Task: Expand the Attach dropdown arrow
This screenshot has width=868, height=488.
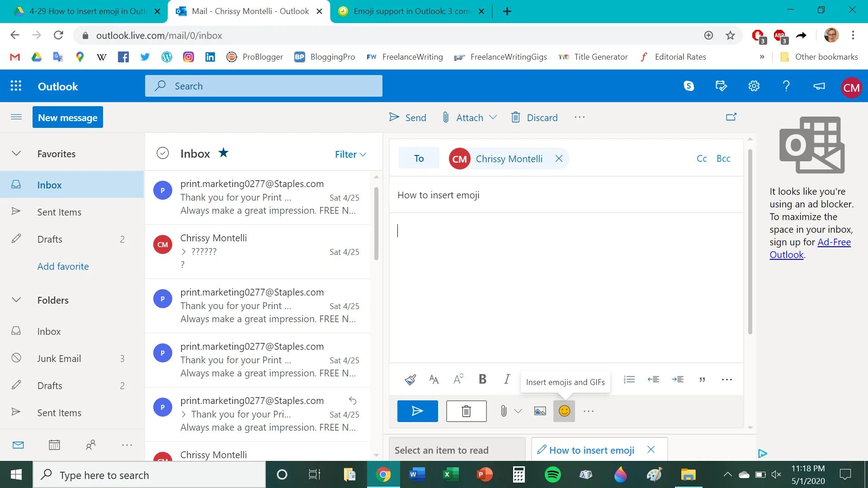Action: pyautogui.click(x=493, y=117)
